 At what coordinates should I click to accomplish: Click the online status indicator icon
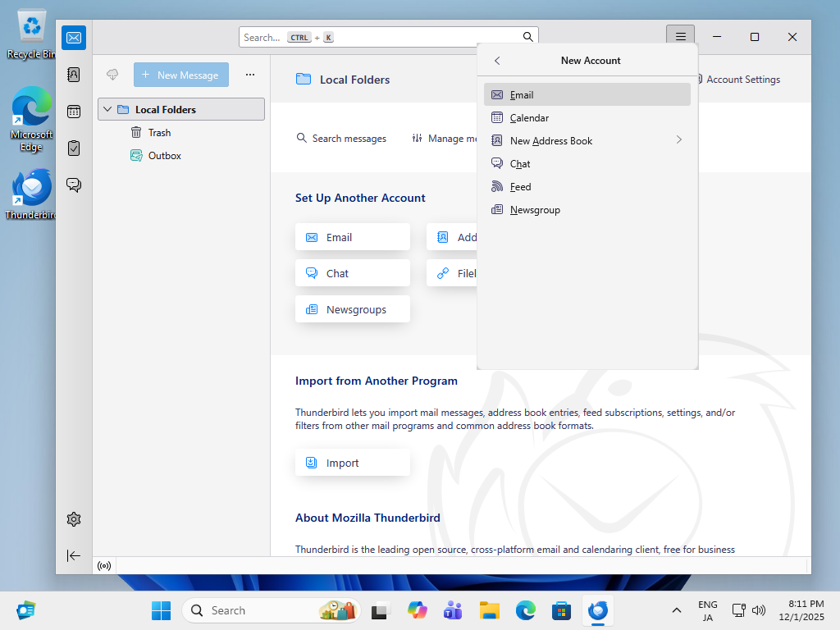tap(104, 565)
